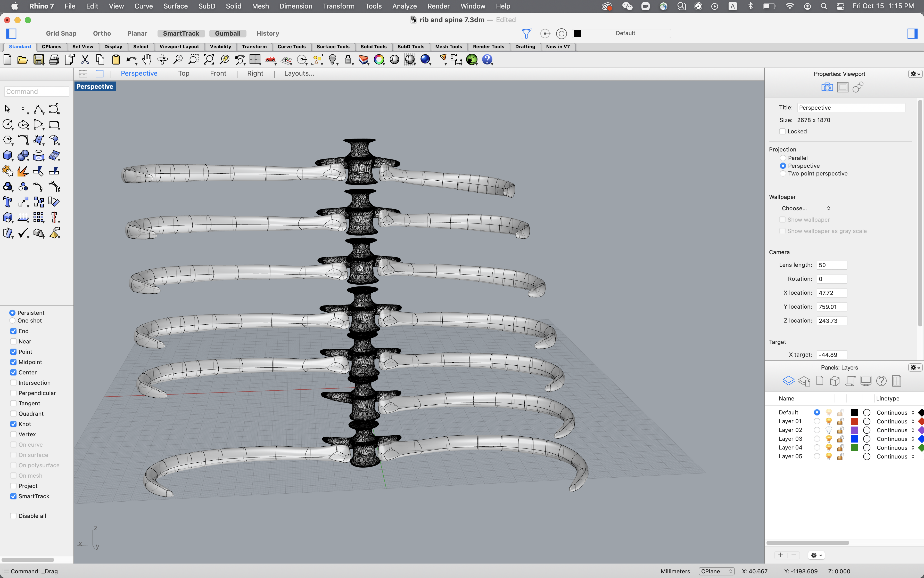924x578 pixels.
Task: Turn on Layer 02 visibility bulb
Action: (x=829, y=430)
